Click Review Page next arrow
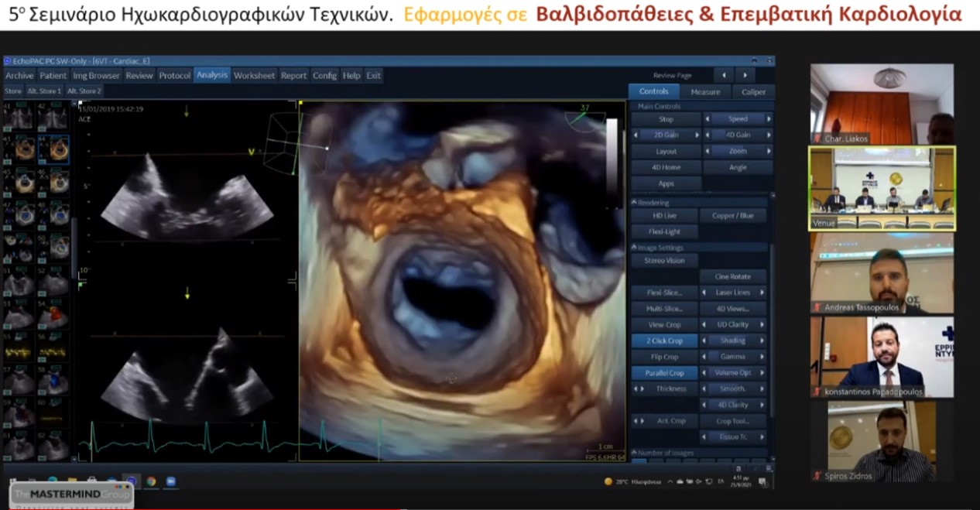This screenshot has height=510, width=980. 745,75
